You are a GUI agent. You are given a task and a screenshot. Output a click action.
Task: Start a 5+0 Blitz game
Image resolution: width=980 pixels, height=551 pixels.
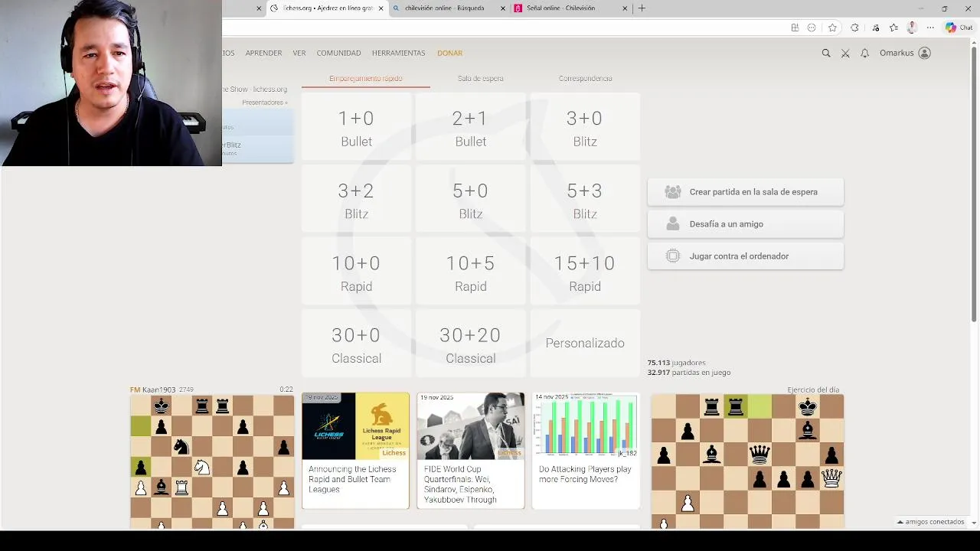tap(470, 200)
